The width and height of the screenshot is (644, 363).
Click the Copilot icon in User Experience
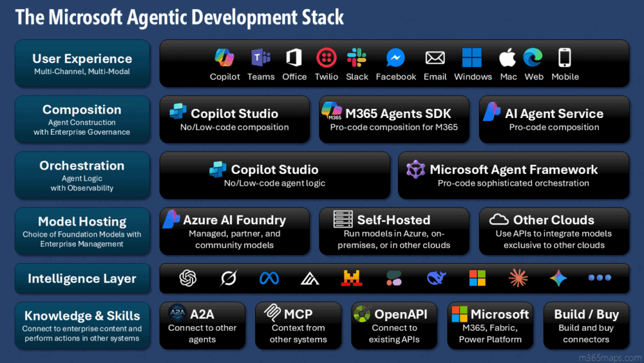coord(224,58)
